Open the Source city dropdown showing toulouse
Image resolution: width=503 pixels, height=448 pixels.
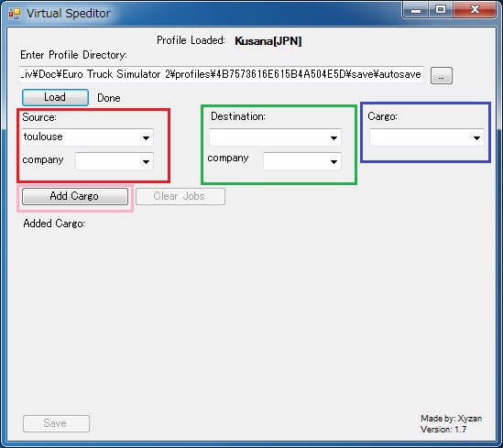[87, 137]
